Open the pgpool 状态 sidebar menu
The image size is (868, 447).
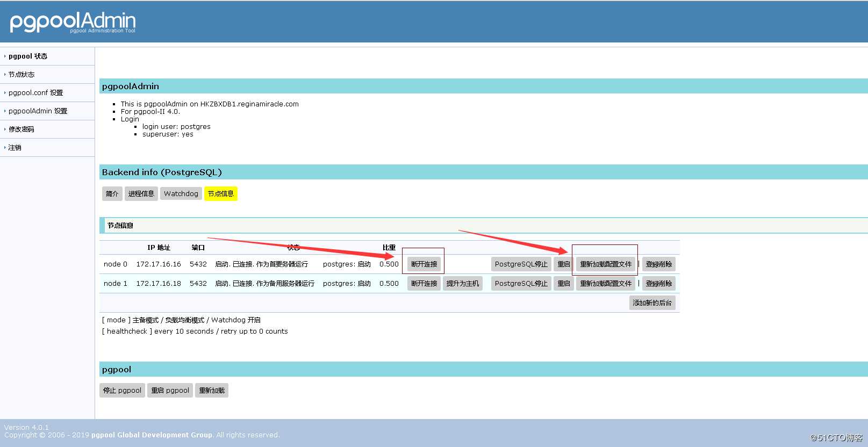pyautogui.click(x=28, y=56)
